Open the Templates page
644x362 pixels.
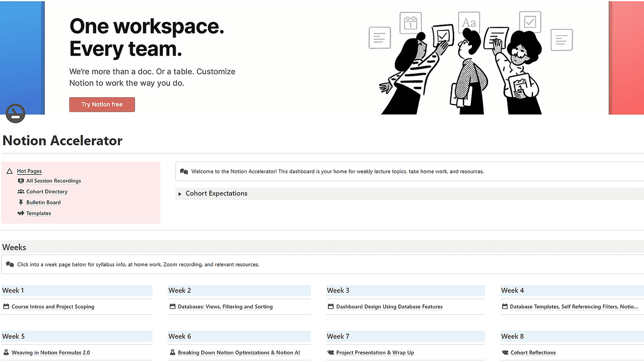click(39, 213)
